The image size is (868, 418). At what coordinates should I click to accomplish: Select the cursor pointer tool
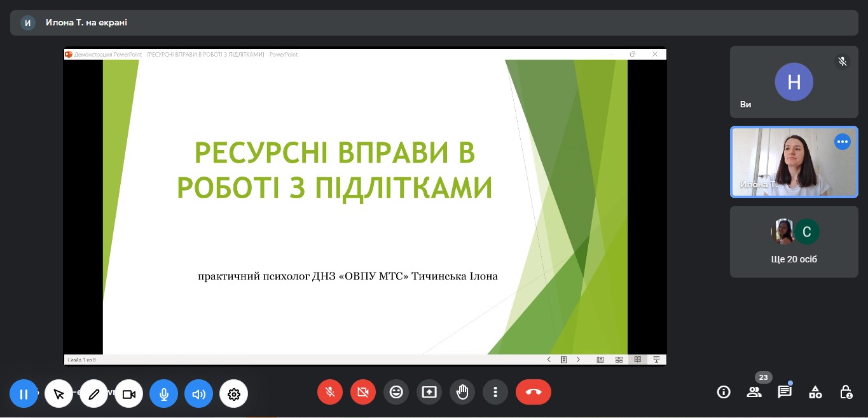59,394
